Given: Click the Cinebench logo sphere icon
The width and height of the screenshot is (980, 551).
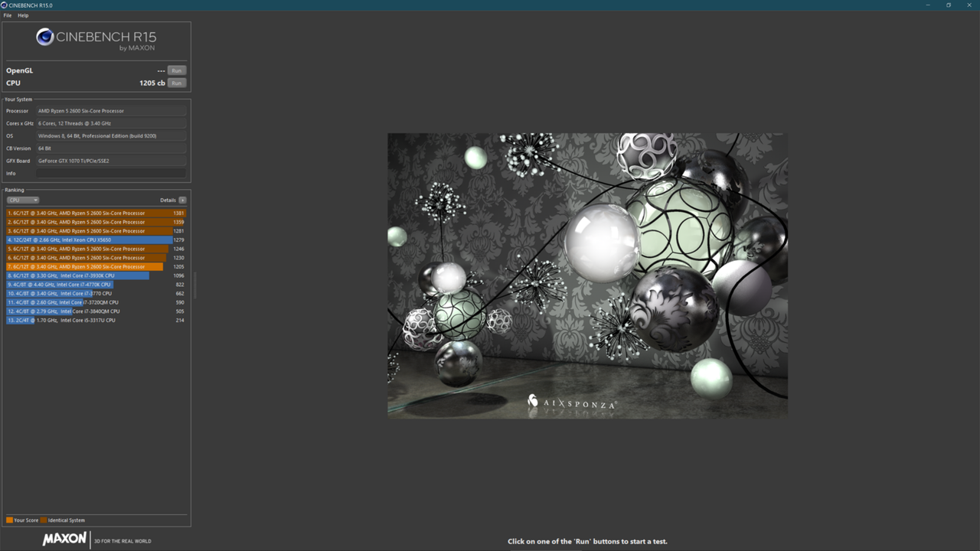Looking at the screenshot, I should coord(45,37).
